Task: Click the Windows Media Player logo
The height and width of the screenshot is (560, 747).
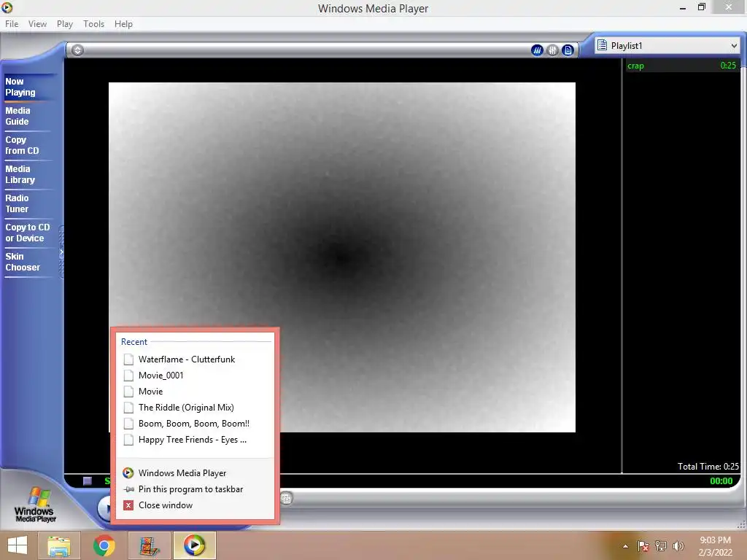Action: pyautogui.click(x=35, y=505)
